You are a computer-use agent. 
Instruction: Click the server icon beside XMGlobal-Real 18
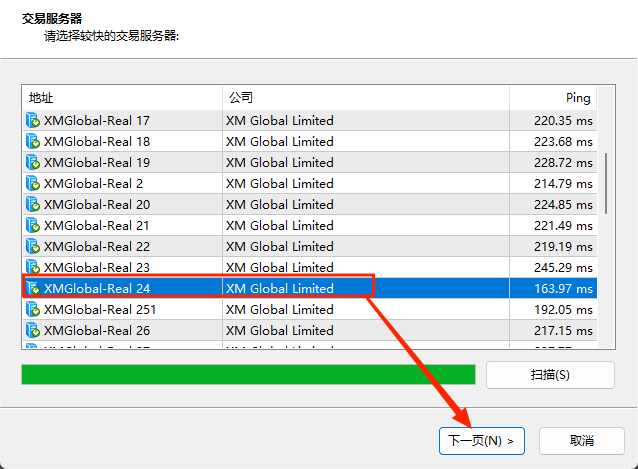coord(33,142)
